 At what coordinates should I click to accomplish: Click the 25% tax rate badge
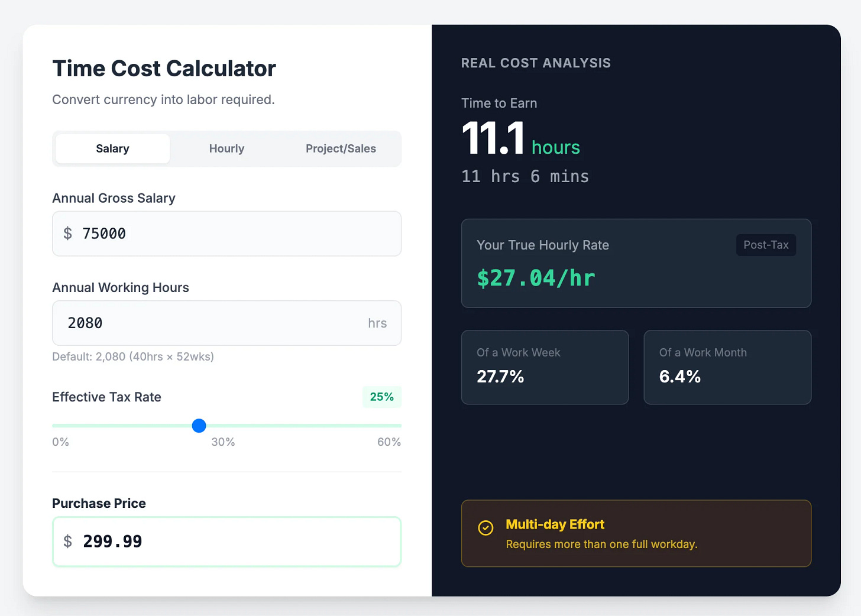click(x=382, y=397)
